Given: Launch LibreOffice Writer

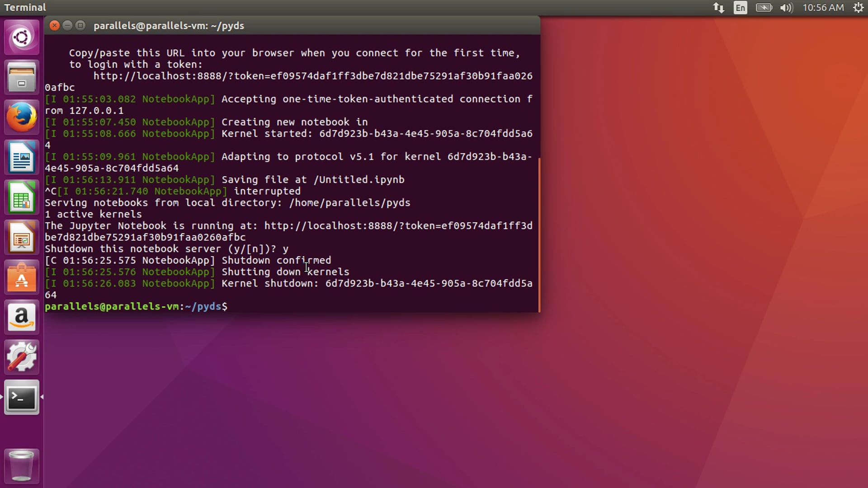Looking at the screenshot, I should click(21, 157).
